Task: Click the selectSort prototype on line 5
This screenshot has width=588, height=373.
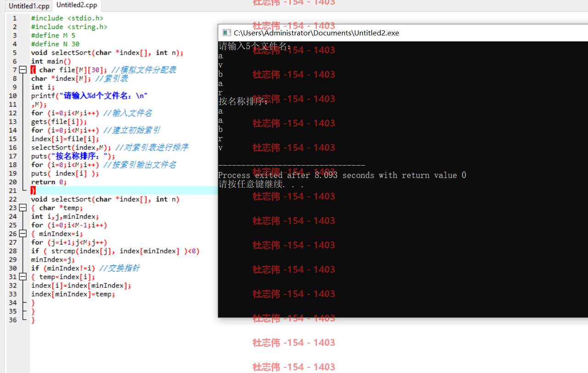Action: pyautogui.click(x=107, y=53)
